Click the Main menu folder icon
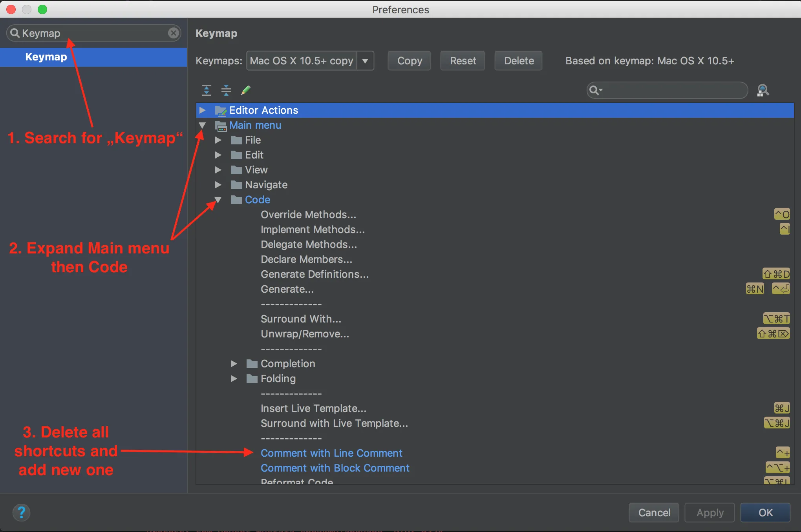The image size is (801, 532). click(221, 126)
